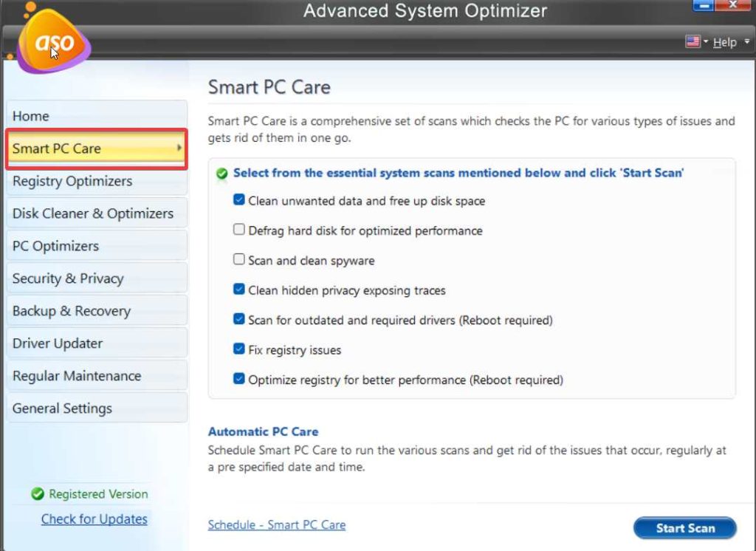Screen dimensions: 756x551
Task: Uncheck Clean hidden privacy exposing traces
Action: [238, 289]
